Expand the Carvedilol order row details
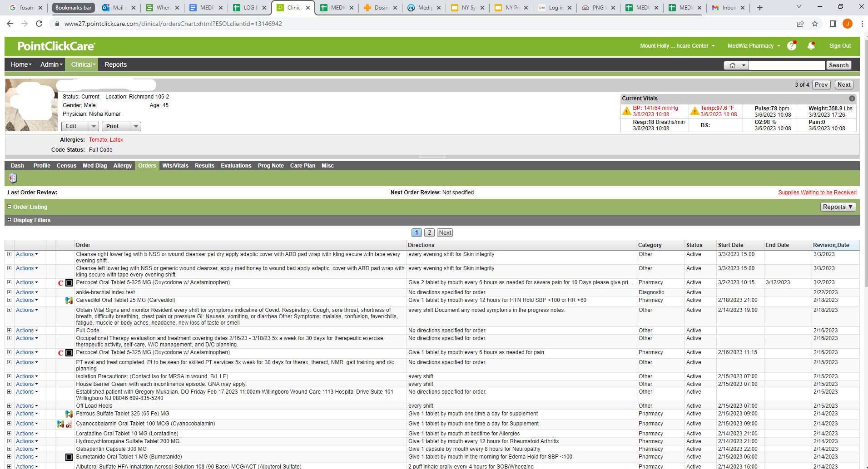This screenshot has height=469, width=868. click(x=9, y=300)
